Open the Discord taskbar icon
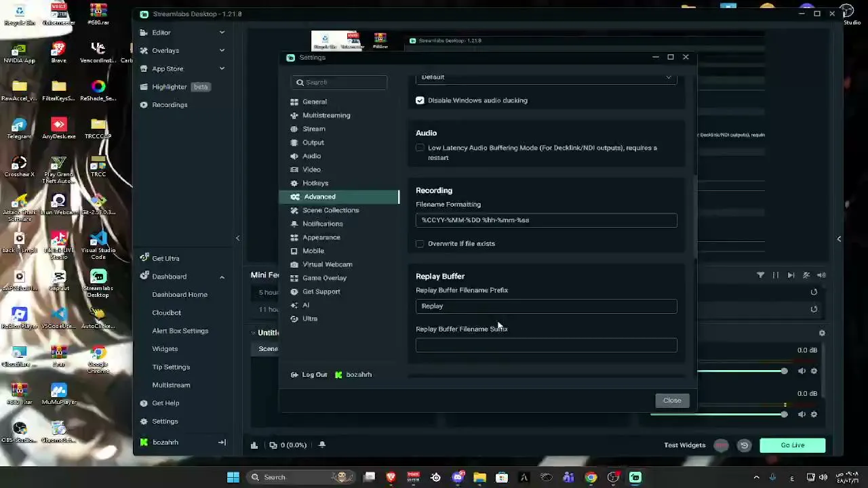The height and width of the screenshot is (488, 868). (458, 477)
